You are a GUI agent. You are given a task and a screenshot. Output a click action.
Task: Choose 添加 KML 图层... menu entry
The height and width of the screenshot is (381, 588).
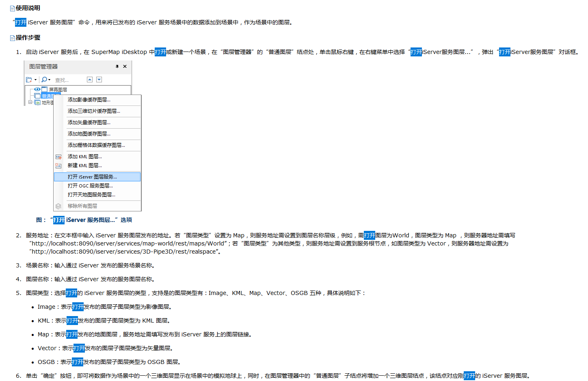coord(97,157)
